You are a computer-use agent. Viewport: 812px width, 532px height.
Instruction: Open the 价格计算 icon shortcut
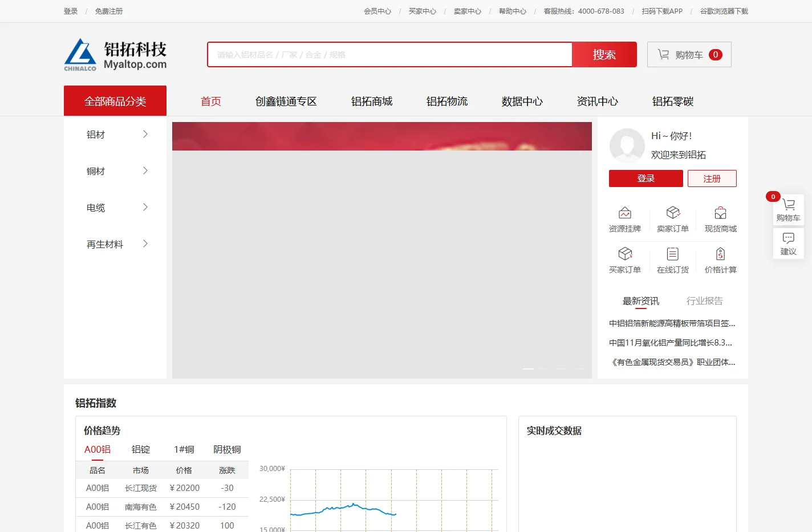(x=721, y=261)
